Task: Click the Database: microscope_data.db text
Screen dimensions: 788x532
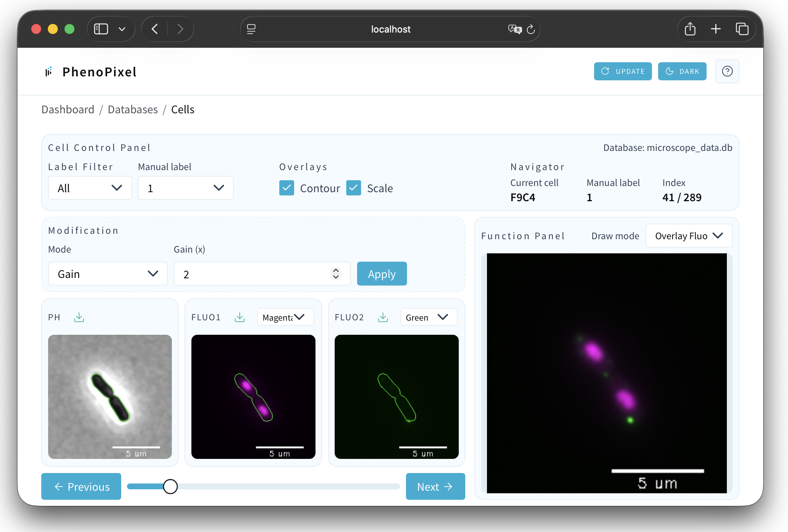Action: click(668, 148)
